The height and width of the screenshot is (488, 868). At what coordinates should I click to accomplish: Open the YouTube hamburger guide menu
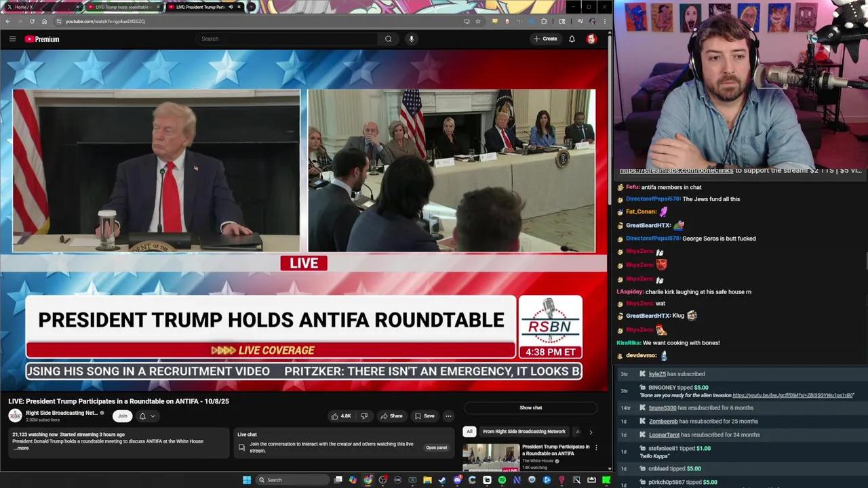pyautogui.click(x=12, y=39)
